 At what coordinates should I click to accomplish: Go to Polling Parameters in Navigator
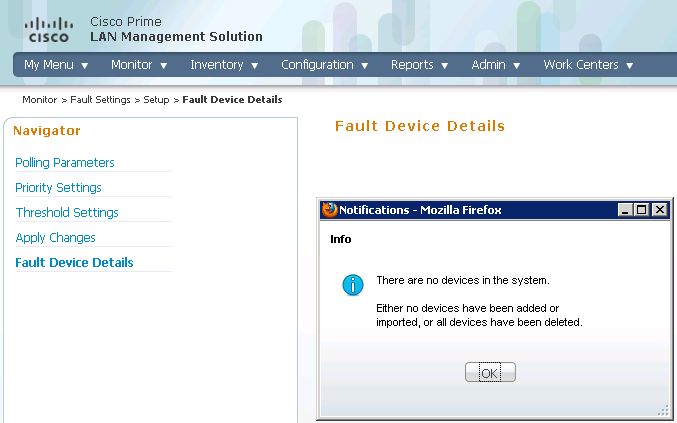pyautogui.click(x=65, y=163)
